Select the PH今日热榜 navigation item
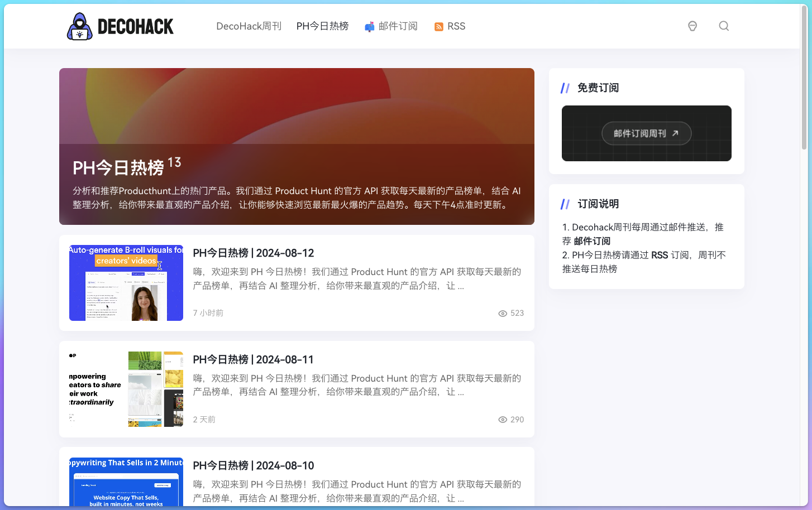The image size is (812, 510). pos(322,26)
